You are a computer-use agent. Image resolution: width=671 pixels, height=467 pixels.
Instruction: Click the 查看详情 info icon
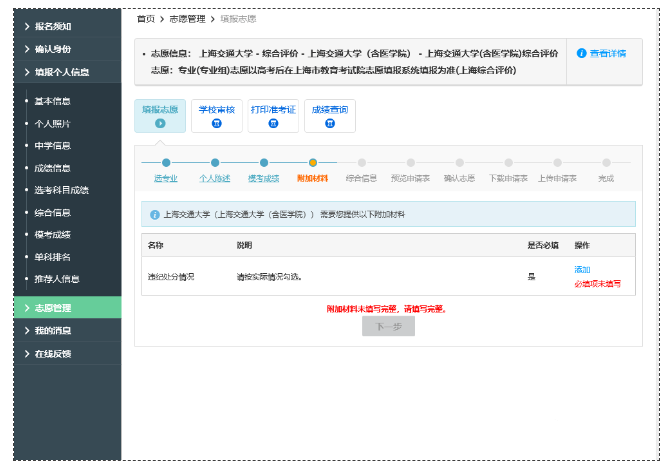point(582,53)
